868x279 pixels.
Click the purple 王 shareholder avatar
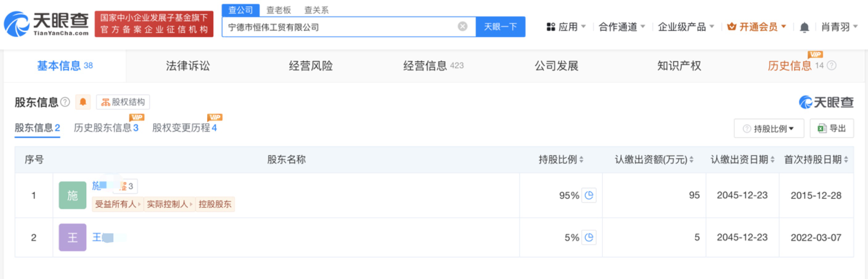(x=73, y=237)
